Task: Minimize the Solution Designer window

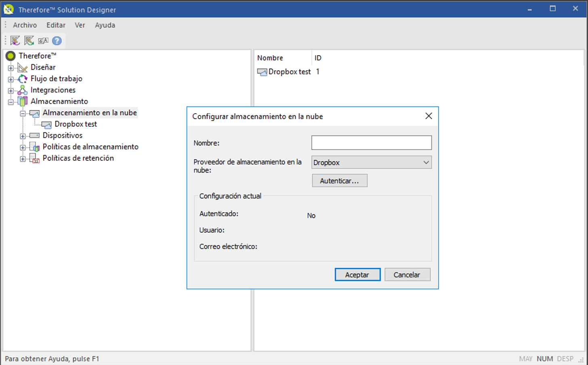Action: [x=529, y=9]
